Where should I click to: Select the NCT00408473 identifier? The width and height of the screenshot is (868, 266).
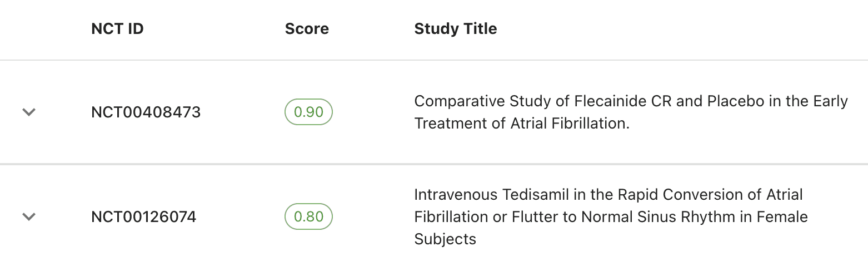pyautogui.click(x=146, y=112)
